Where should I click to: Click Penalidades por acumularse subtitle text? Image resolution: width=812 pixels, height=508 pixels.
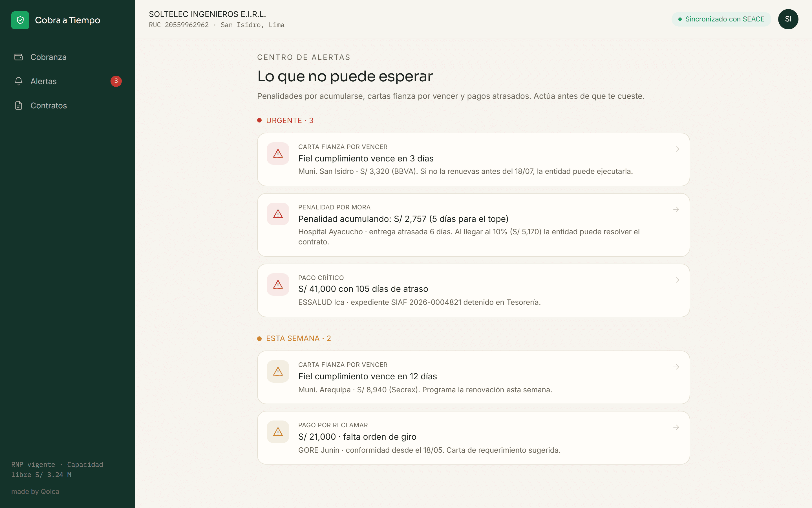[x=451, y=96]
